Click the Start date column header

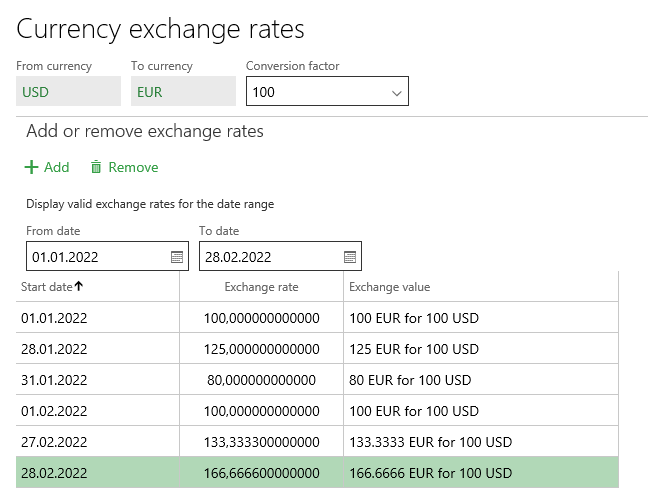pyautogui.click(x=47, y=287)
